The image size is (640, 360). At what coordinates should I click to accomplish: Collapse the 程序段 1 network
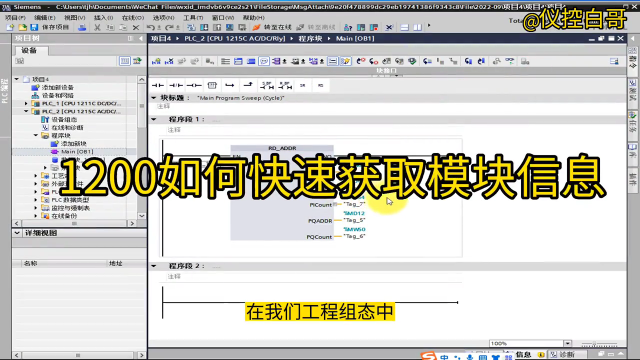(154, 119)
